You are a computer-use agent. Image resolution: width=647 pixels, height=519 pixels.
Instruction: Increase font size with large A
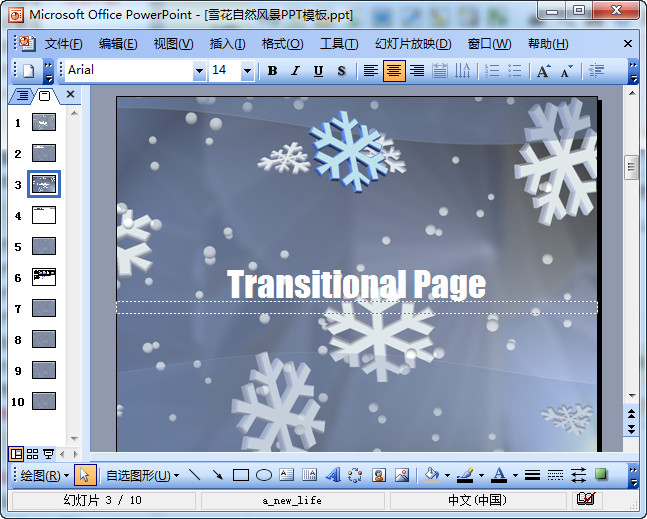[543, 71]
